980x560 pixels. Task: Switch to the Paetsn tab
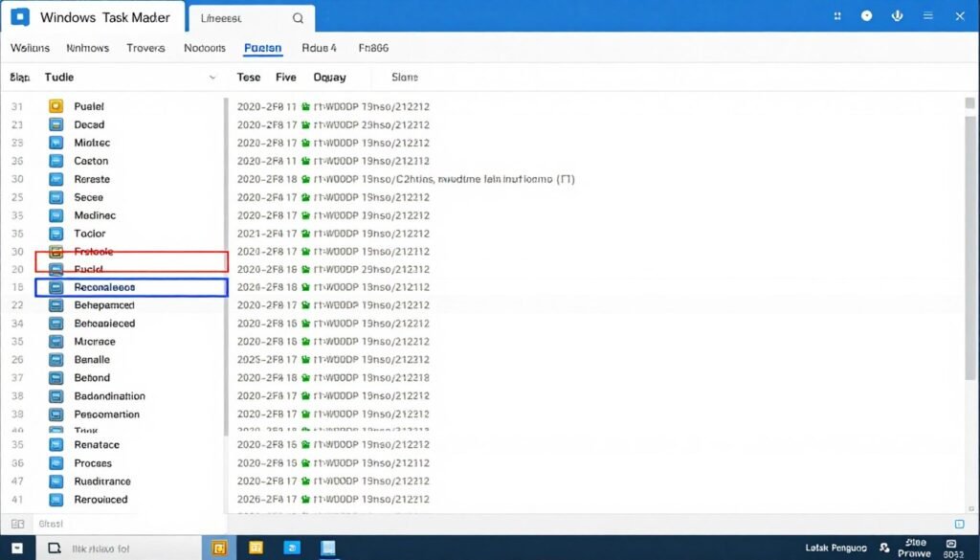pos(262,48)
